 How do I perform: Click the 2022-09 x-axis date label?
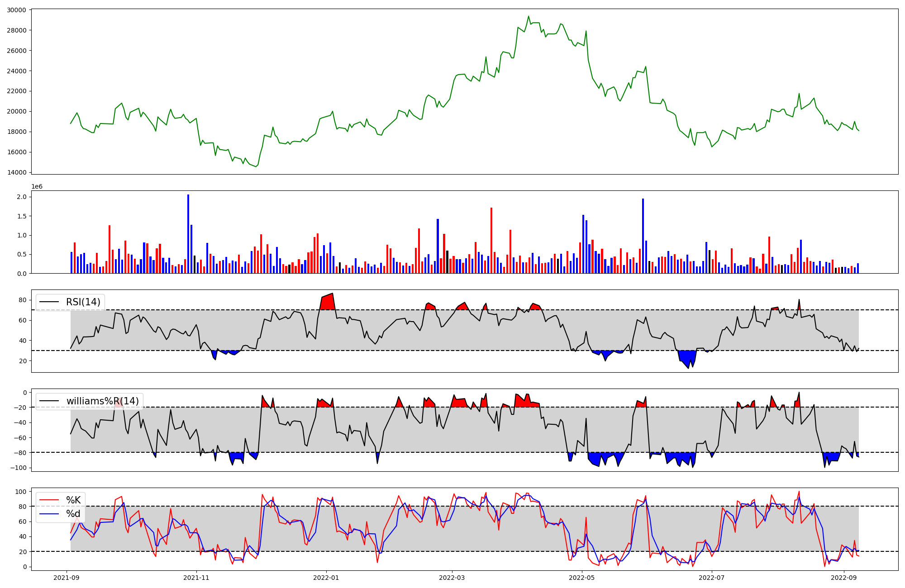click(x=843, y=577)
